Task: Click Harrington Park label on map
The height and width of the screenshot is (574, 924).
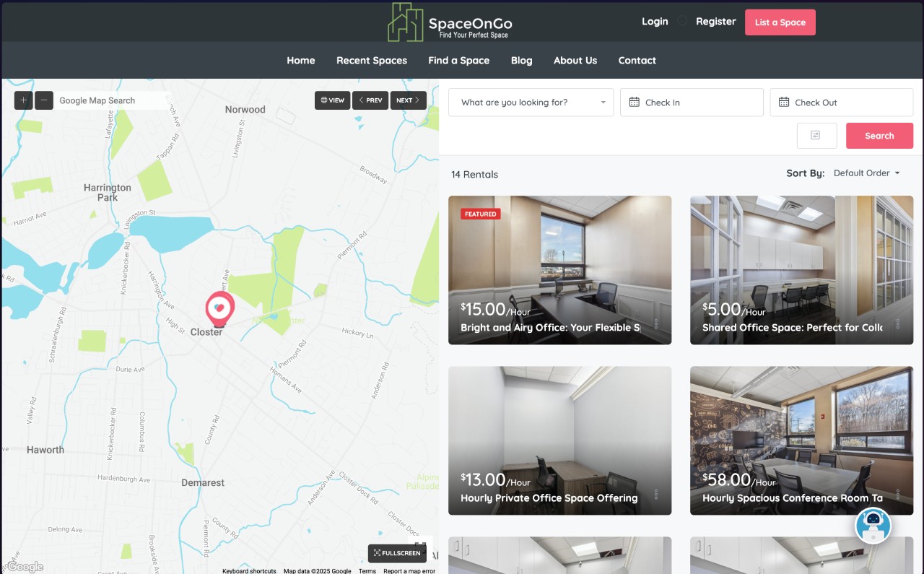Action: pyautogui.click(x=108, y=192)
